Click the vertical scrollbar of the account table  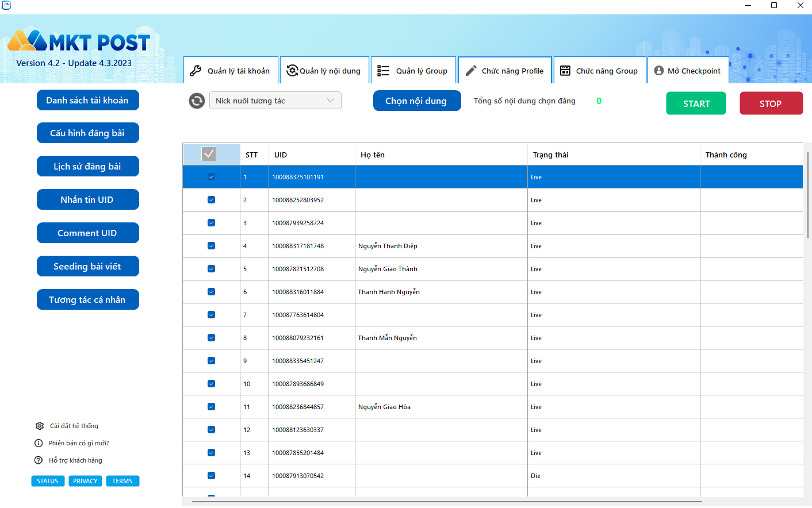click(808, 195)
